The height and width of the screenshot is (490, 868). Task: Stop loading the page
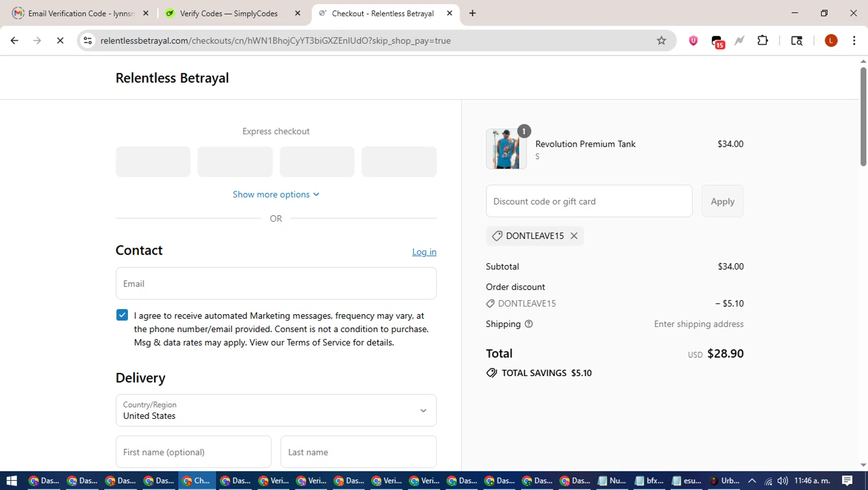pyautogui.click(x=60, y=40)
